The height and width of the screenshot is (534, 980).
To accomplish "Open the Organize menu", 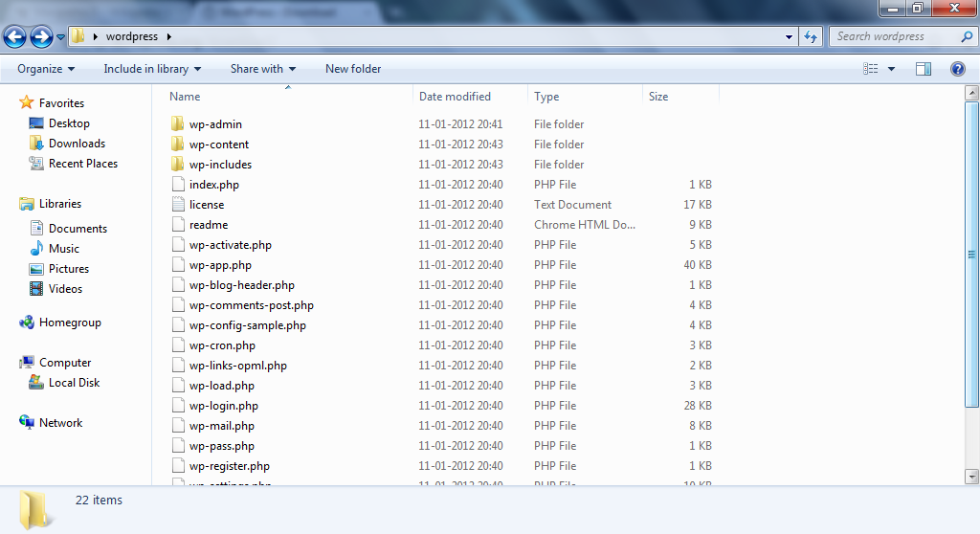I will 46,69.
